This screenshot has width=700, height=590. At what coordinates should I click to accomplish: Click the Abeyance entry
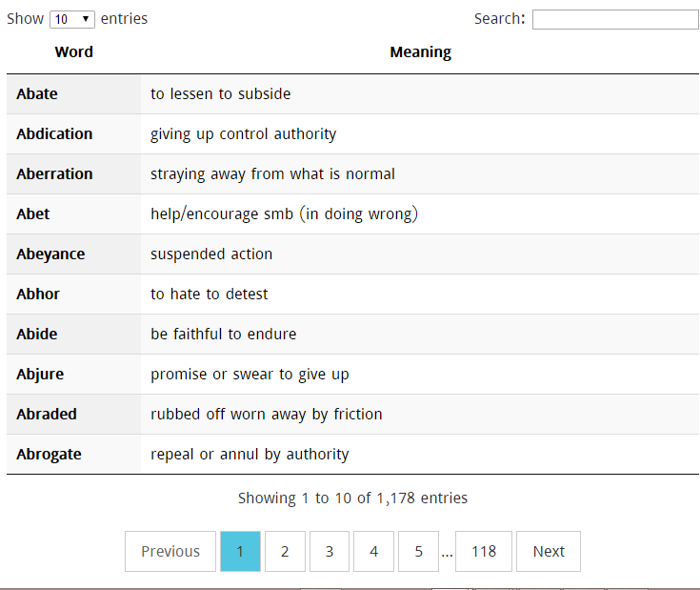click(50, 254)
